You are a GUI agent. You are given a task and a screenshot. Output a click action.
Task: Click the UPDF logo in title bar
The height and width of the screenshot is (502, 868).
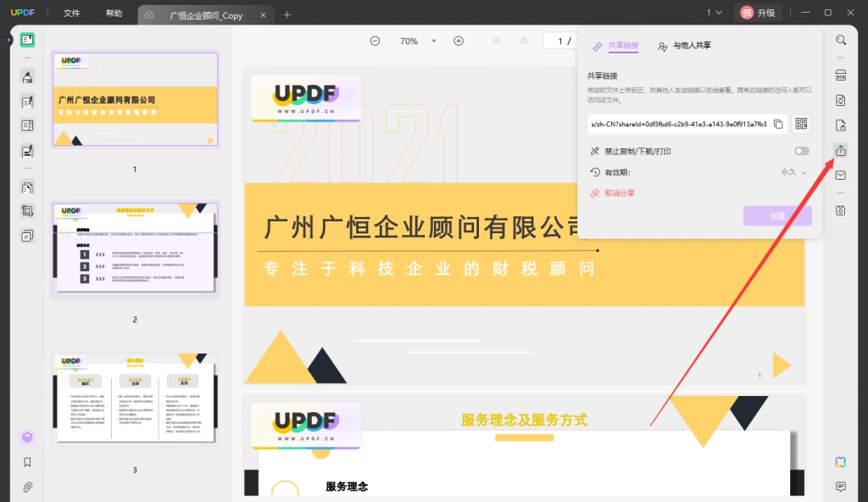coord(23,12)
